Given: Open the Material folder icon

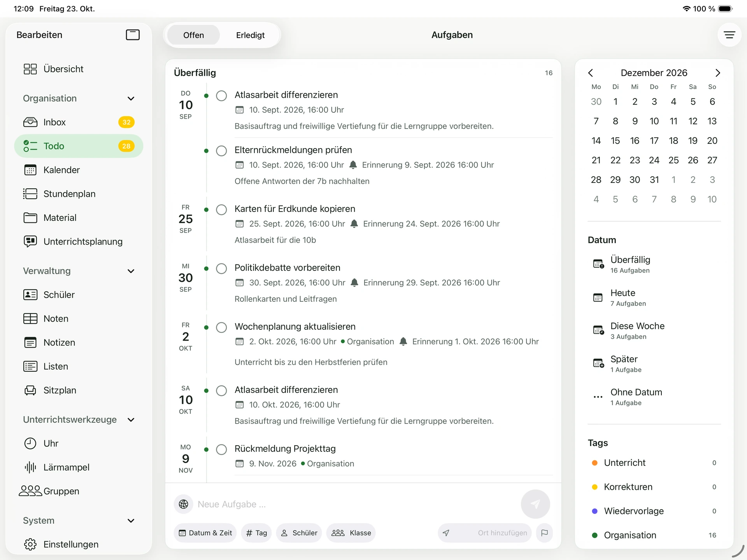Looking at the screenshot, I should coord(30,218).
